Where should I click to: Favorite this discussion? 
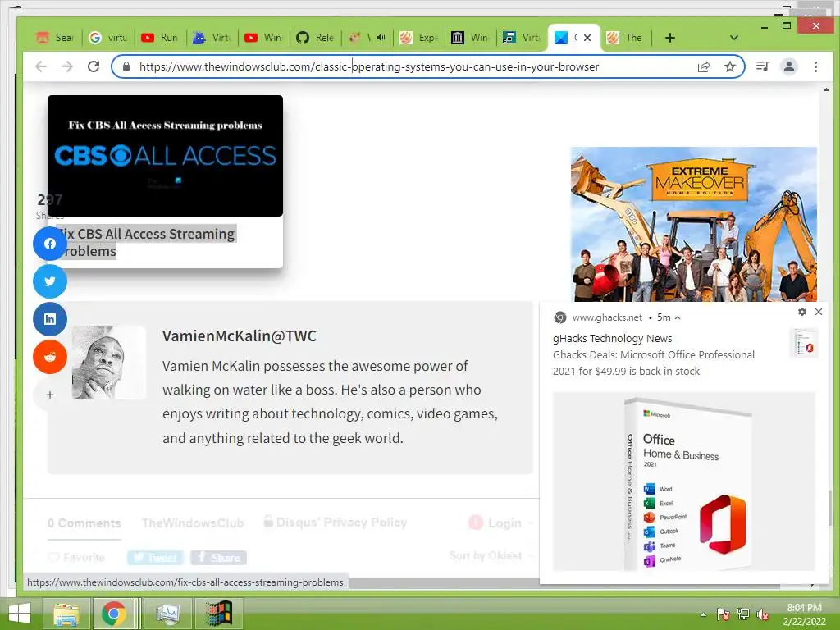pos(76,558)
